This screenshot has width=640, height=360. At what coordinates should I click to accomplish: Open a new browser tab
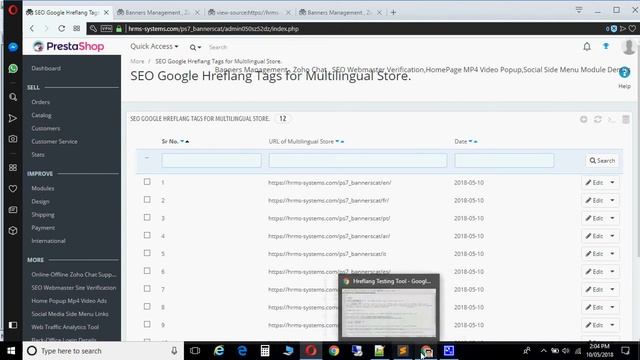tap(393, 13)
